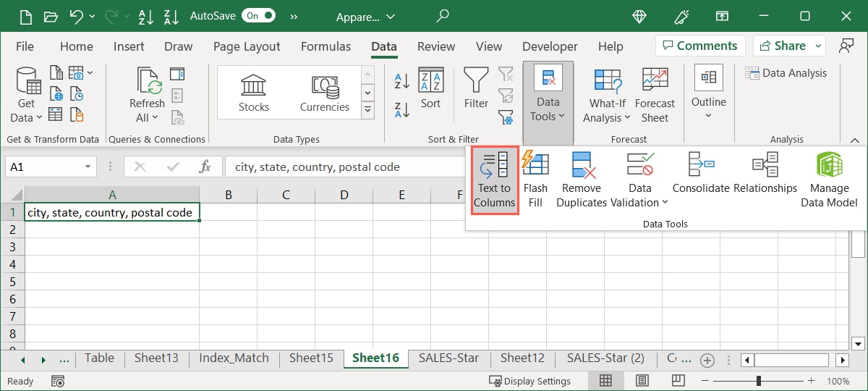Click the Undo arrow

pyautogui.click(x=77, y=15)
